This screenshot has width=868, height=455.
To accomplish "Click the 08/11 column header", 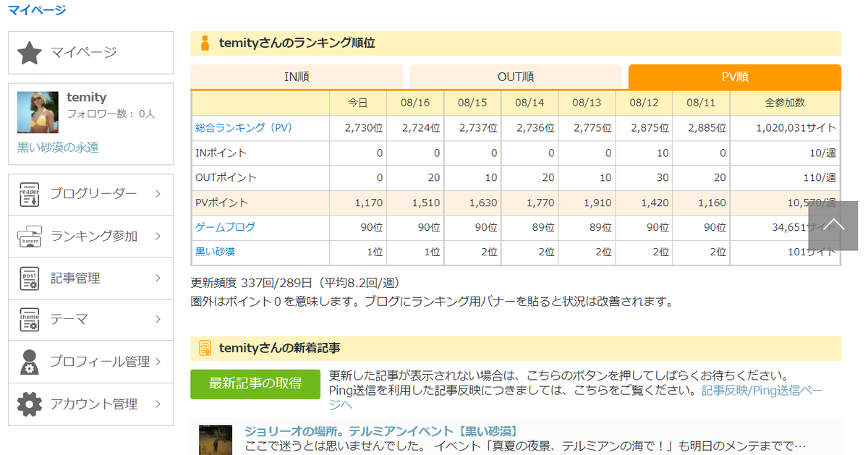I will click(701, 103).
